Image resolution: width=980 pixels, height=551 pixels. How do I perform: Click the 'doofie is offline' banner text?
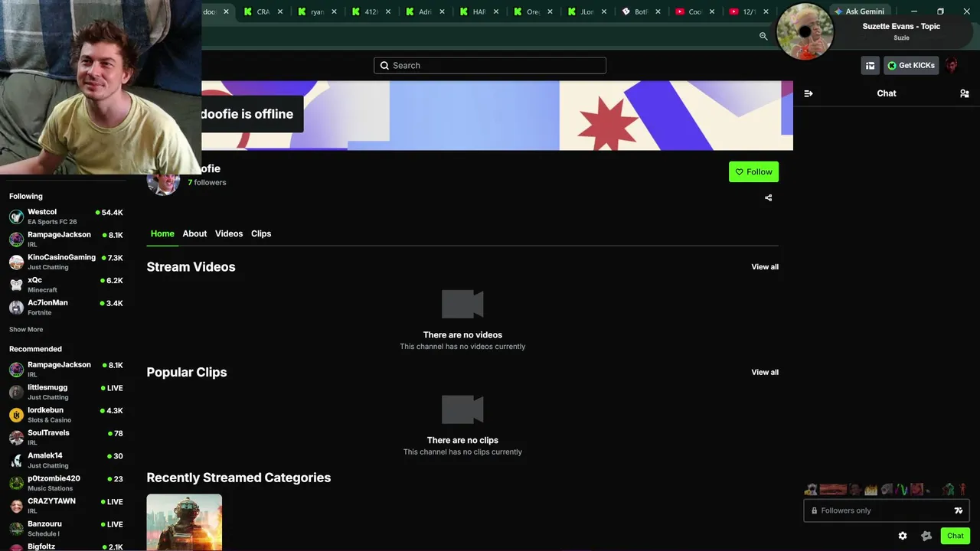pyautogui.click(x=247, y=114)
